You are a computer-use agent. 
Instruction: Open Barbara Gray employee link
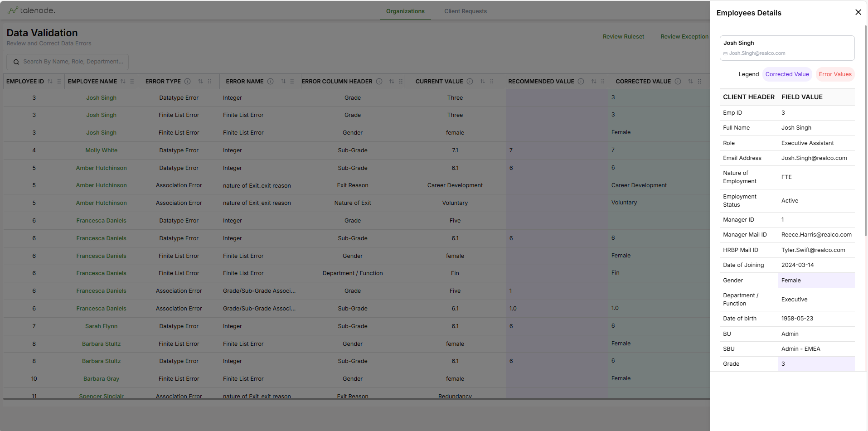[101, 379]
